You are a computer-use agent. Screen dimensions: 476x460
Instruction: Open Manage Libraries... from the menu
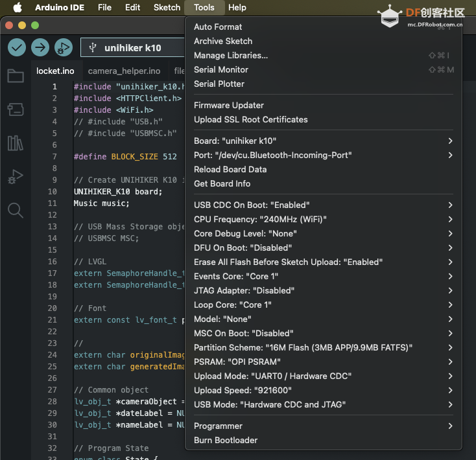(x=324, y=55)
